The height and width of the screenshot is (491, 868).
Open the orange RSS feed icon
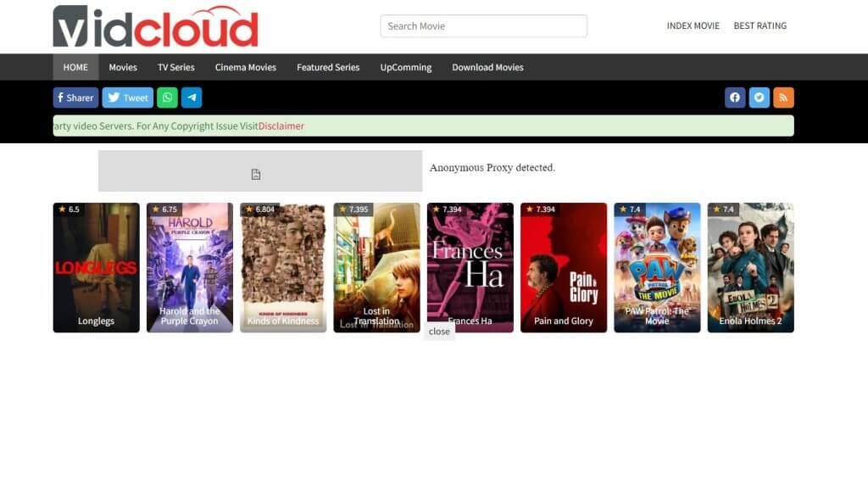pos(783,97)
